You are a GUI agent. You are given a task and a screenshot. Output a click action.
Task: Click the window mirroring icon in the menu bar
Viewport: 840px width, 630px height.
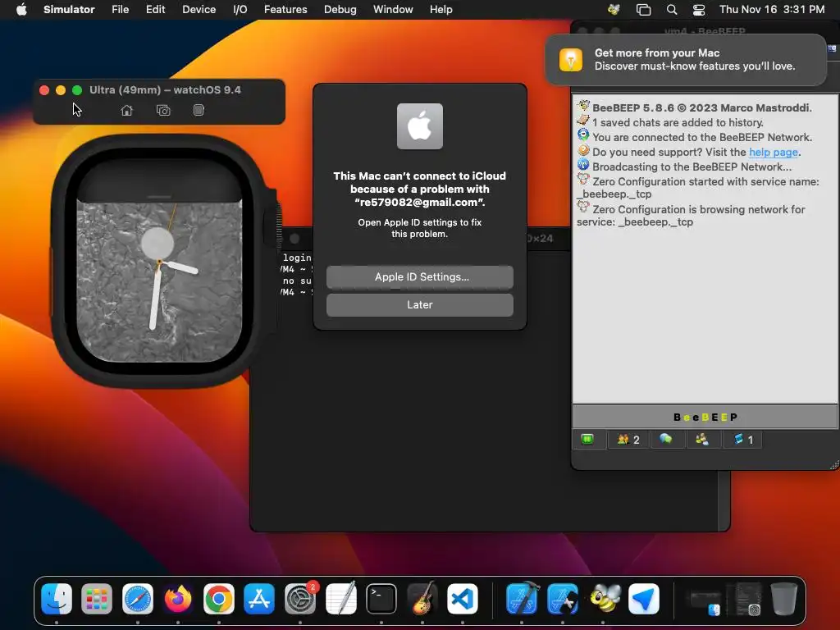coord(643,9)
